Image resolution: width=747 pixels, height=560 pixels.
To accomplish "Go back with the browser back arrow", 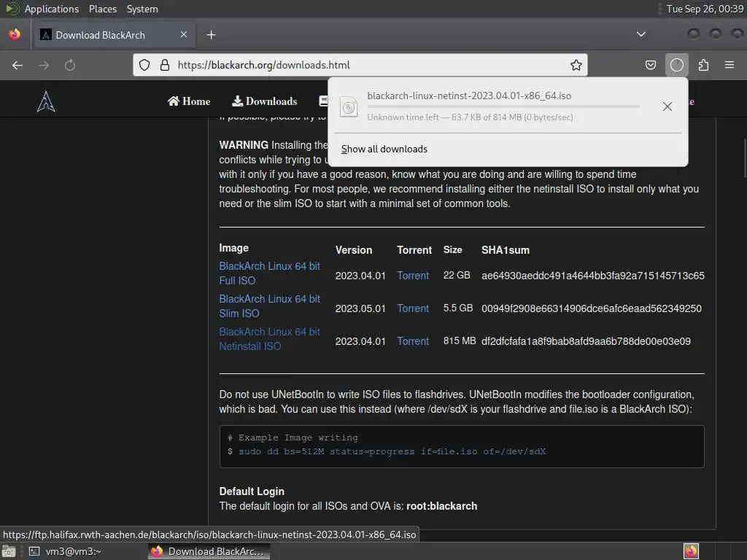I will click(18, 65).
